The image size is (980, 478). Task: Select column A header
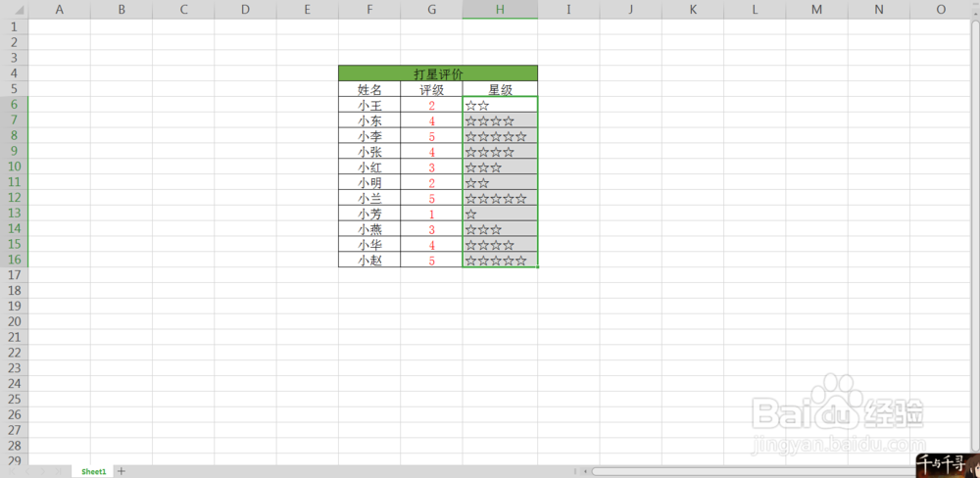point(60,10)
